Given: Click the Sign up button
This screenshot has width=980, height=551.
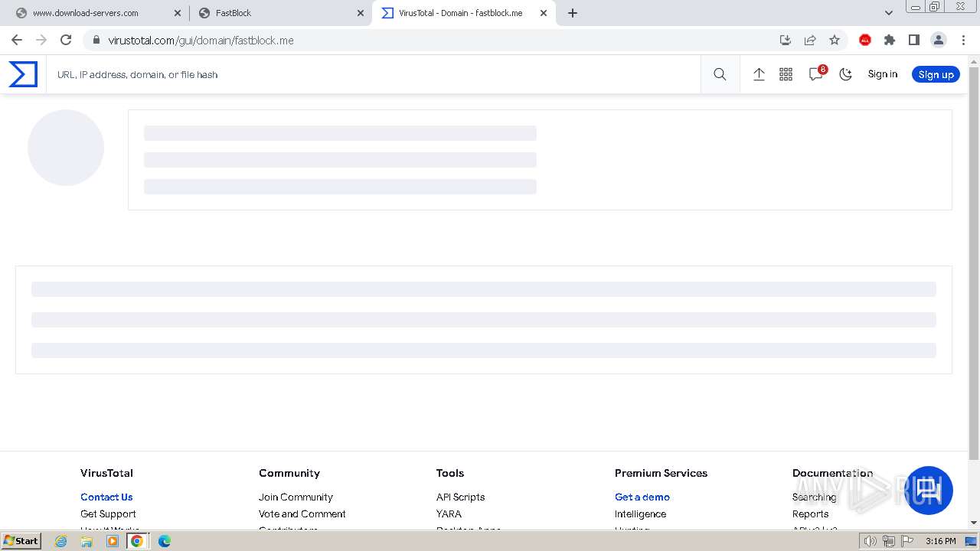Looking at the screenshot, I should coord(936,74).
